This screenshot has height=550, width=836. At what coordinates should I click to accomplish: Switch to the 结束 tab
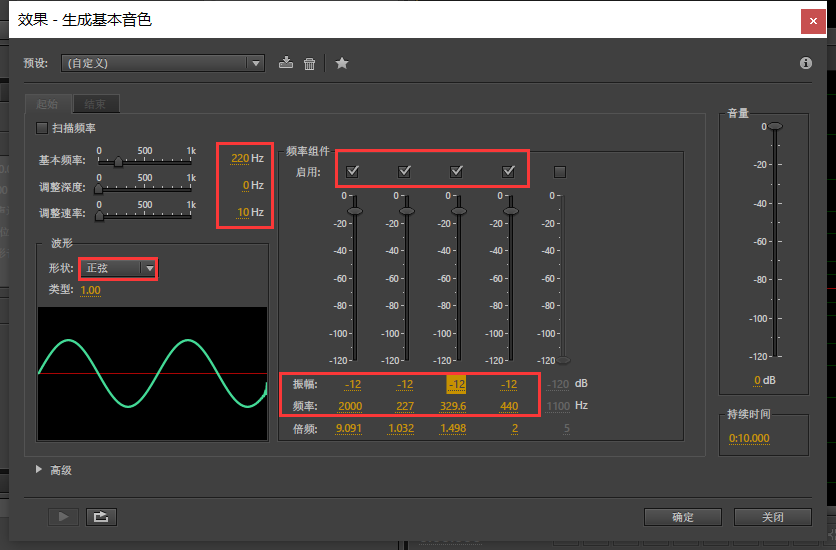[95, 104]
